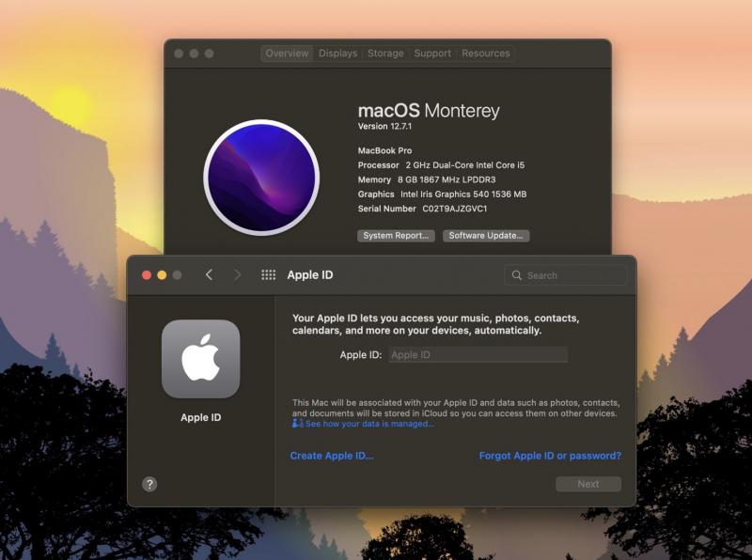
Task: Go back in System Preferences
Action: click(x=209, y=274)
